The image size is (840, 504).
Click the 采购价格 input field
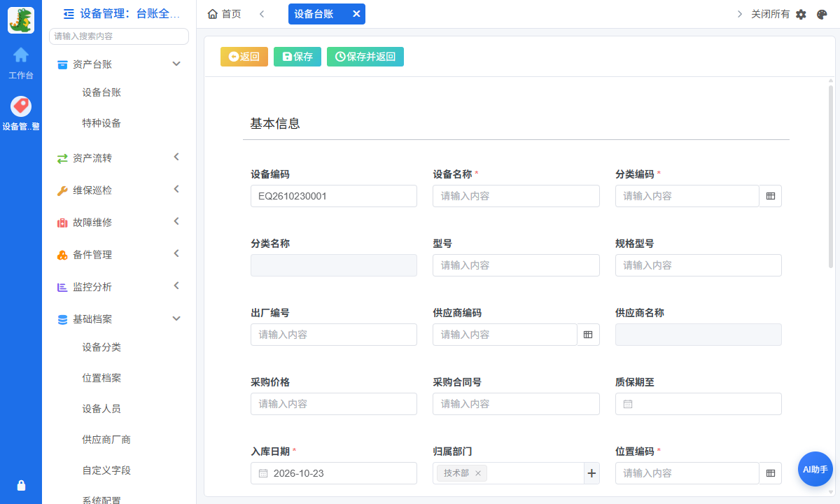(x=334, y=404)
